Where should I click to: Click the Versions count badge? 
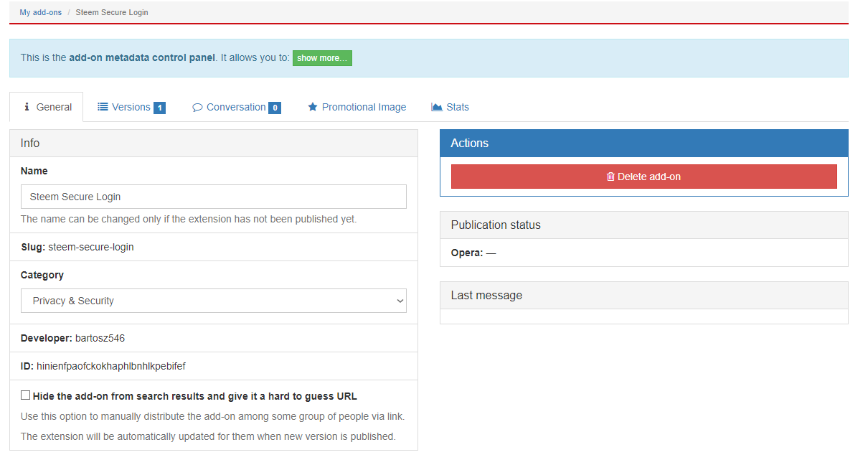159,108
